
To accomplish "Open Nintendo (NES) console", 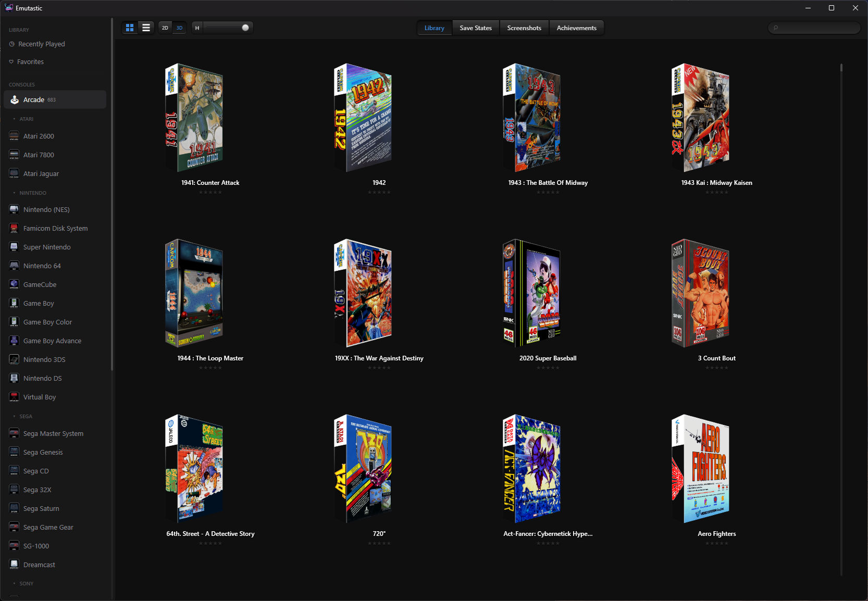I will [x=55, y=209].
